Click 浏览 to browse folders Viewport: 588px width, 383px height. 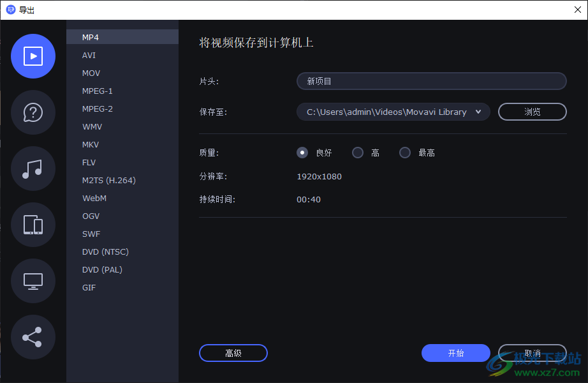[x=532, y=111]
